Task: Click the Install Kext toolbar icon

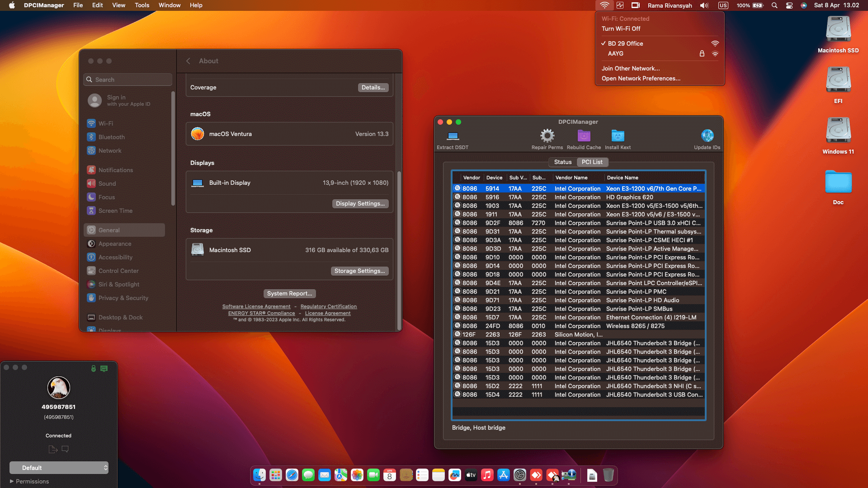Action: 618,136
